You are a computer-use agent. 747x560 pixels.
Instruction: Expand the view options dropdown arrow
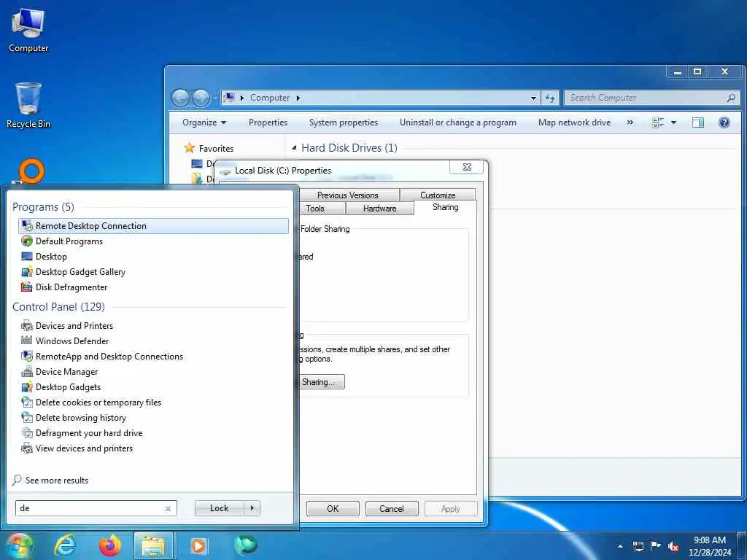[673, 122]
